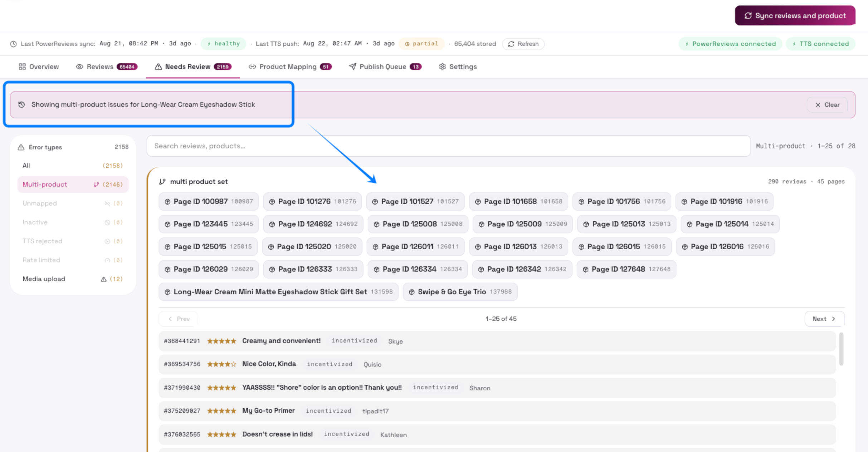This screenshot has width=868, height=452.
Task: Click Page ID 101527 chip
Action: coord(415,202)
